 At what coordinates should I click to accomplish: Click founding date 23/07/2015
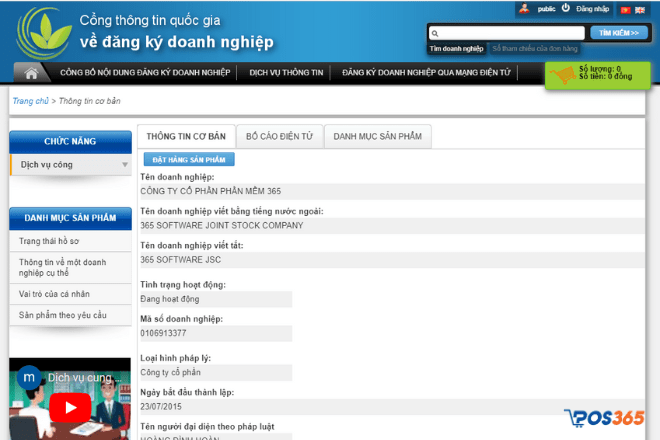click(x=161, y=407)
